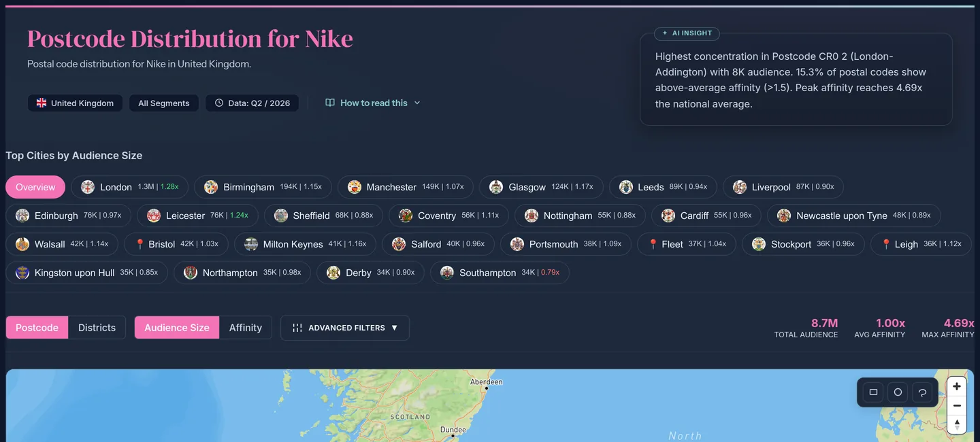This screenshot has width=980, height=442.
Task: Click the AI Insight badge
Action: [x=687, y=33]
